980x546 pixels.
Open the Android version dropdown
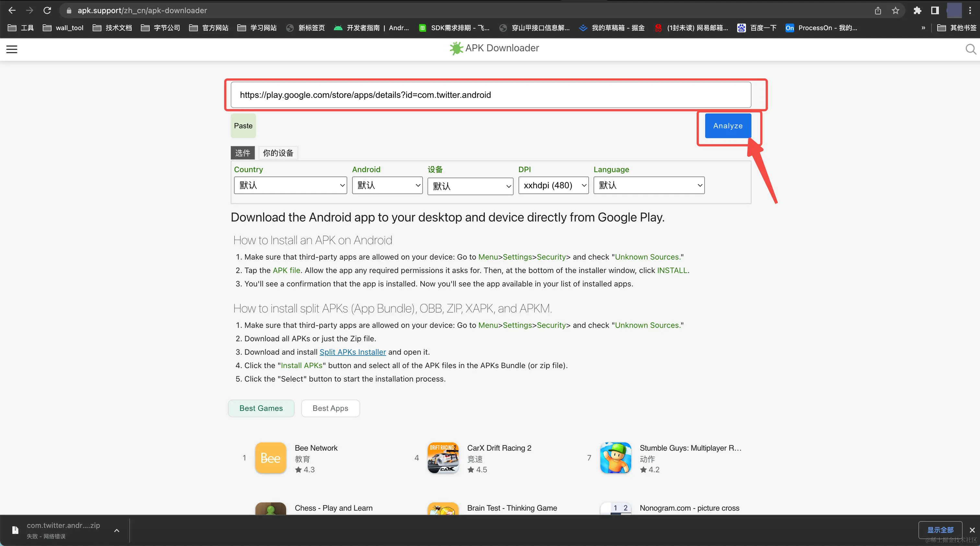387,185
